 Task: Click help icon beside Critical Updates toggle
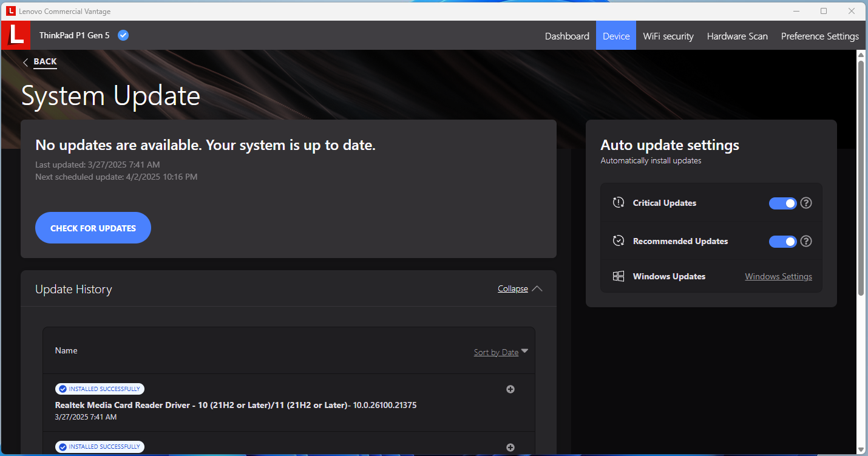click(806, 203)
